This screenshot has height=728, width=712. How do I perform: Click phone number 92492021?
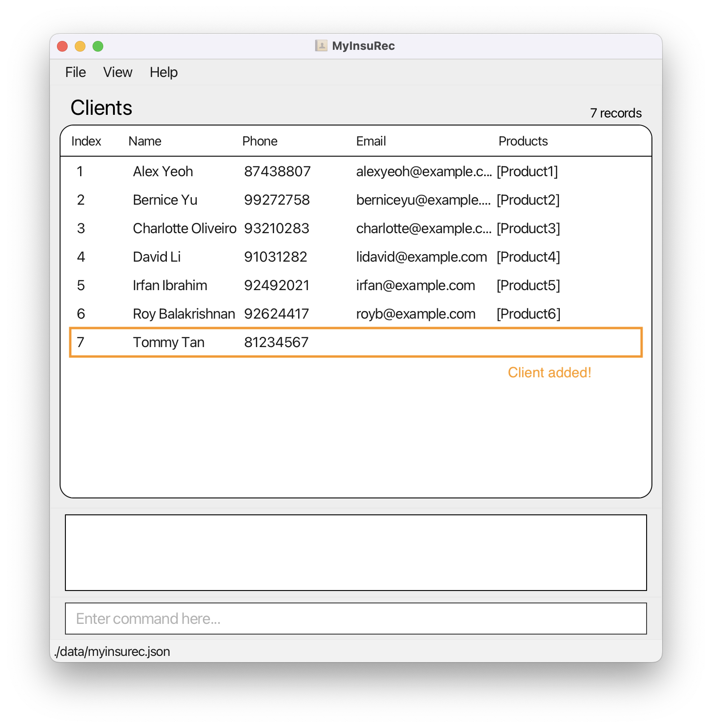[x=277, y=285]
